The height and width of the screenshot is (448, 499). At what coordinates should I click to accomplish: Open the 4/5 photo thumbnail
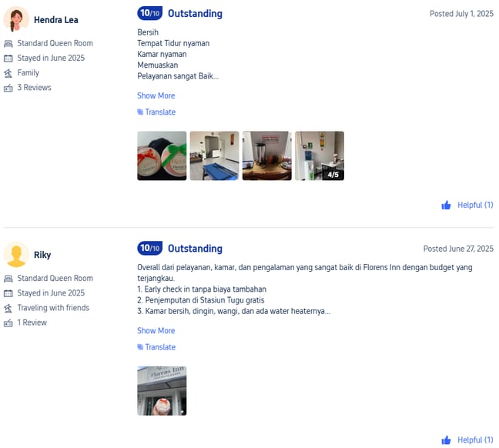tap(320, 156)
